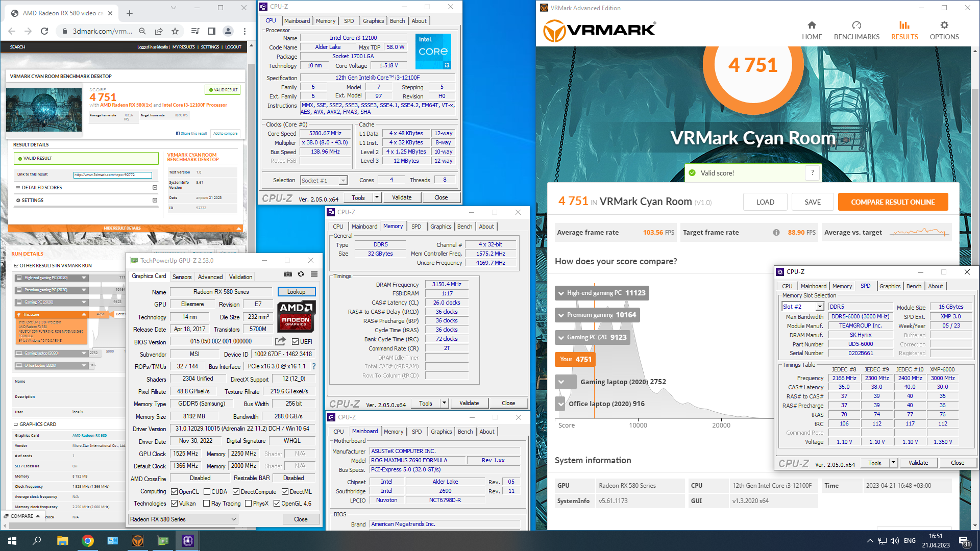Expand DETAILED SCORES section on 3dmark page

pyautogui.click(x=155, y=188)
